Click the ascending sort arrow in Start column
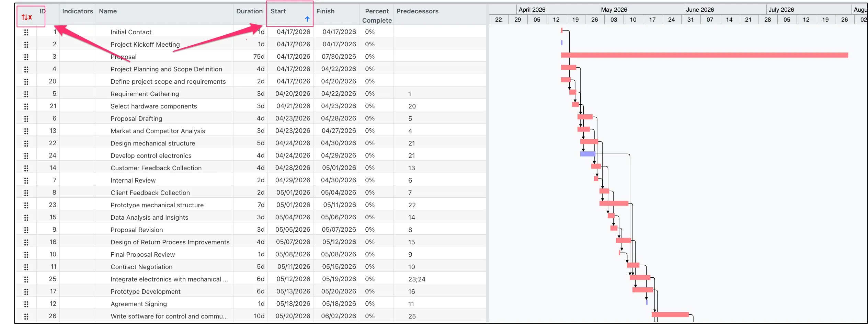The height and width of the screenshot is (324, 868). click(307, 19)
